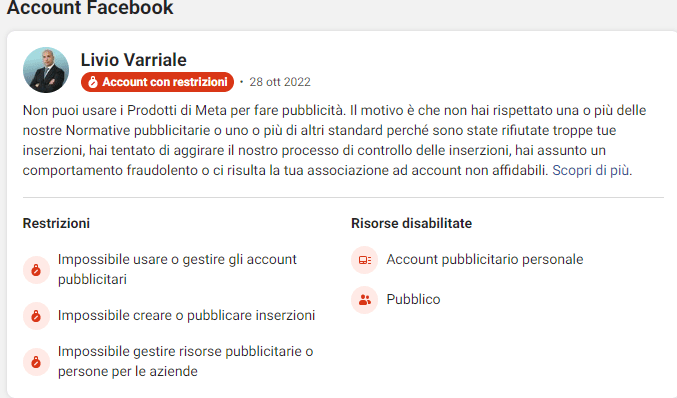Select the 'Pubblico' disabled resource label
This screenshot has height=398, width=677.
click(413, 300)
